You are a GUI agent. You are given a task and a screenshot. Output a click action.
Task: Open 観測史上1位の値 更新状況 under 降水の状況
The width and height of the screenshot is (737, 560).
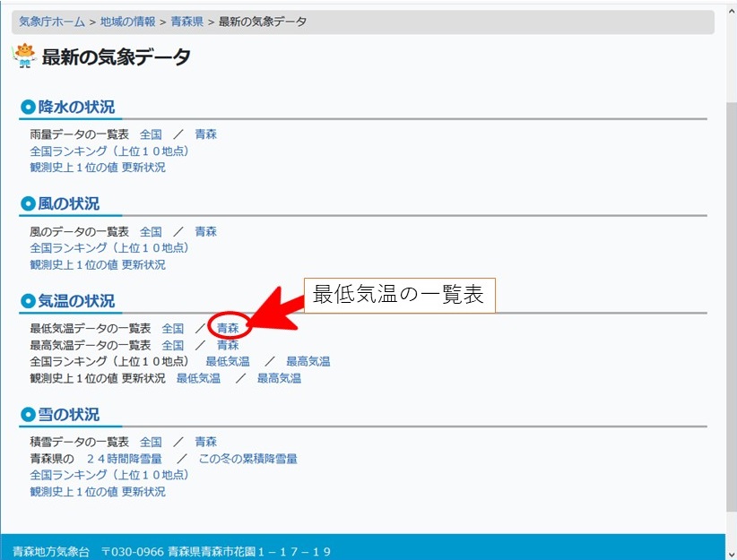coord(98,168)
